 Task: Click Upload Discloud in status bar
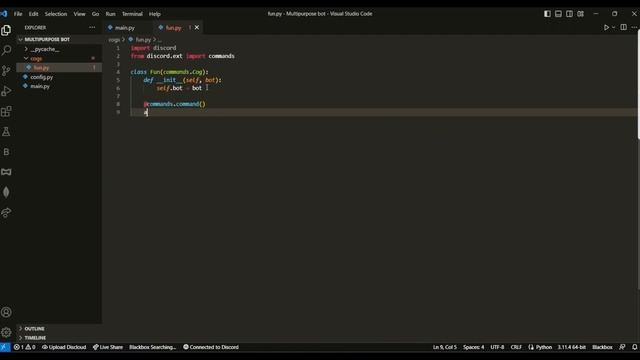64,347
